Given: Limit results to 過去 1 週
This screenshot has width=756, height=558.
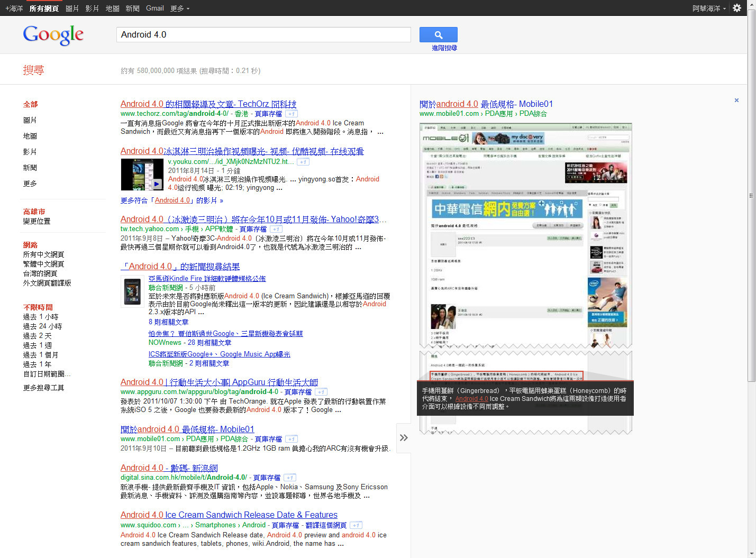Looking at the screenshot, I should click(x=38, y=345).
